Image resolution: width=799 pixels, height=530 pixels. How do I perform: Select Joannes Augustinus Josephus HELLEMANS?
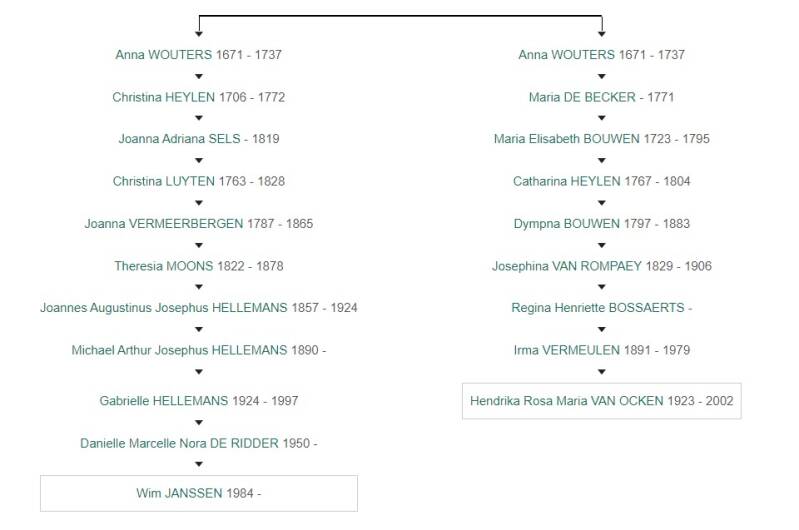198,308
